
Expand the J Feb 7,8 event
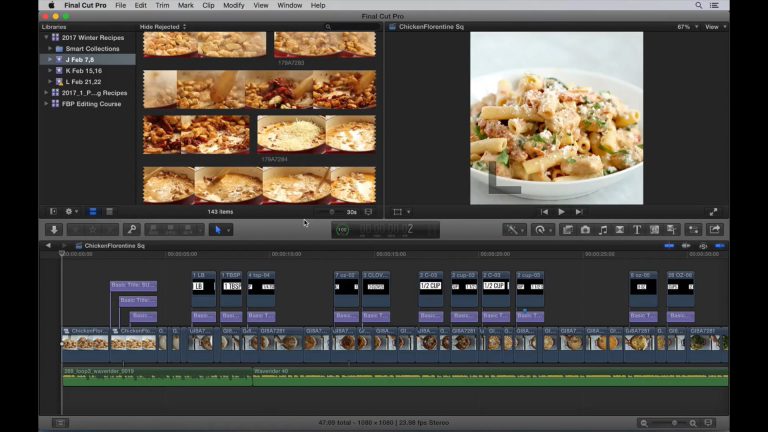point(49,59)
